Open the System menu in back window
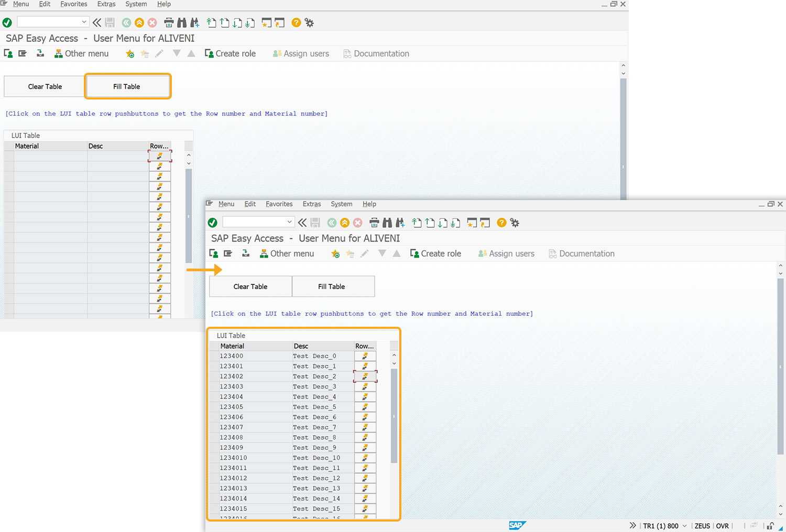The image size is (786, 532). tap(136, 4)
